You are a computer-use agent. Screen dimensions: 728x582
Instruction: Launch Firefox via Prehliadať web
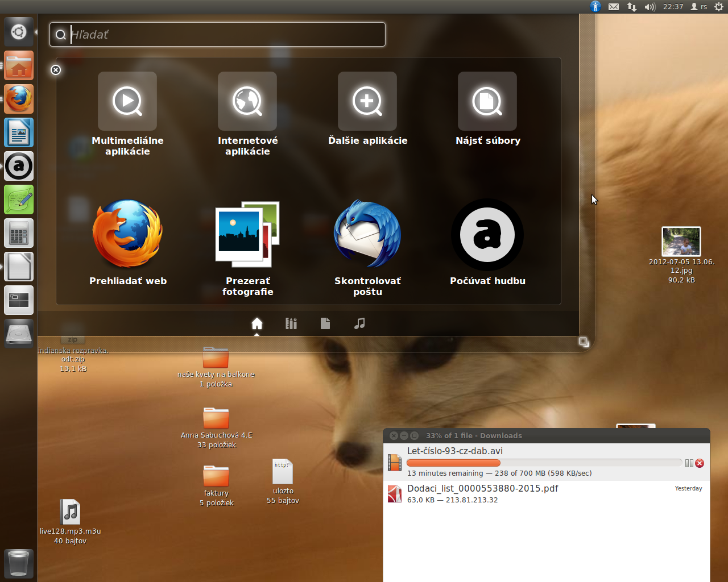(x=127, y=234)
